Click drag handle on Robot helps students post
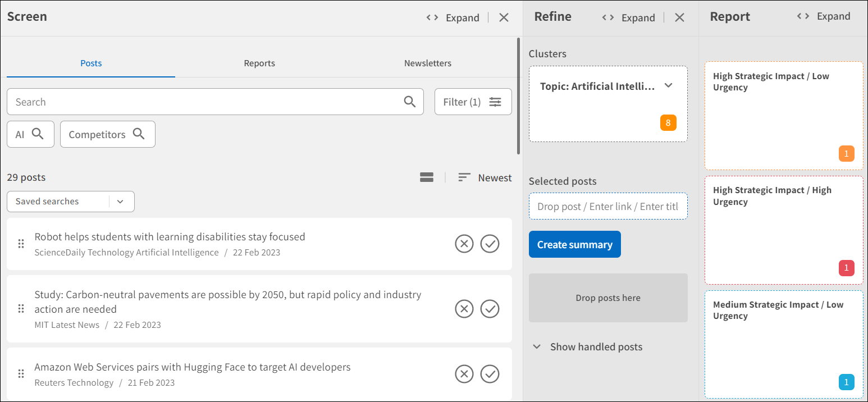Image resolution: width=868 pixels, height=402 pixels. (x=21, y=244)
